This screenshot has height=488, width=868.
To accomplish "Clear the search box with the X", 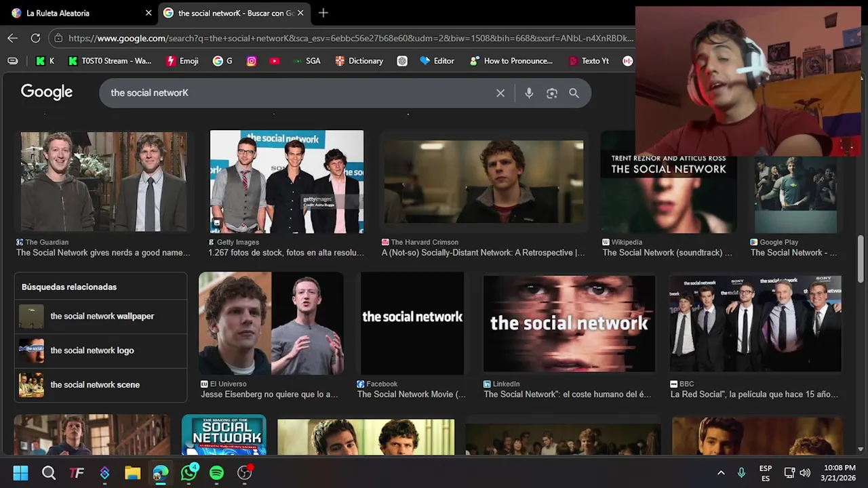I will coord(500,93).
